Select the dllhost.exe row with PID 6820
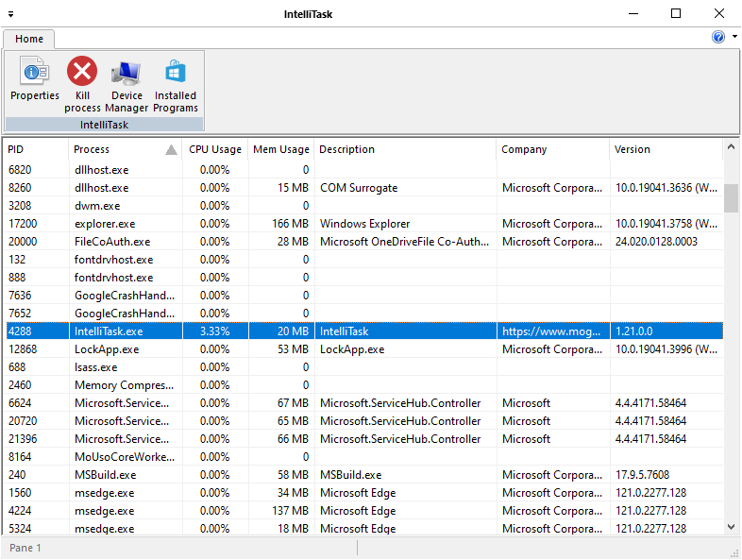 pyautogui.click(x=363, y=170)
